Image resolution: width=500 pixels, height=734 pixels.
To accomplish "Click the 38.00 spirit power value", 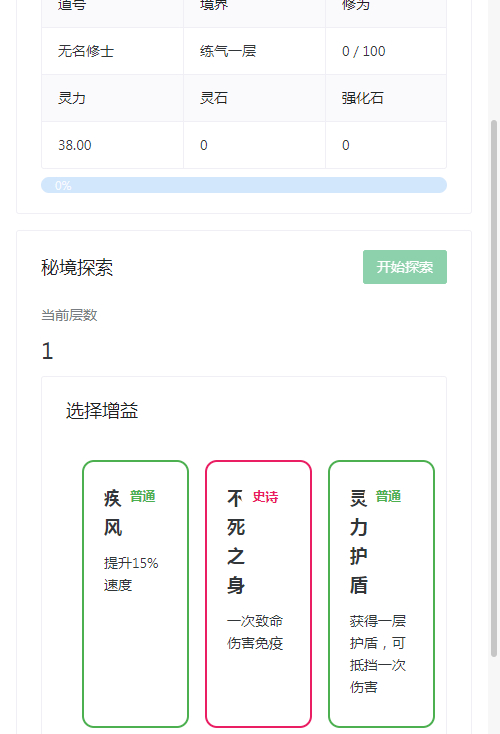I will (x=75, y=145).
